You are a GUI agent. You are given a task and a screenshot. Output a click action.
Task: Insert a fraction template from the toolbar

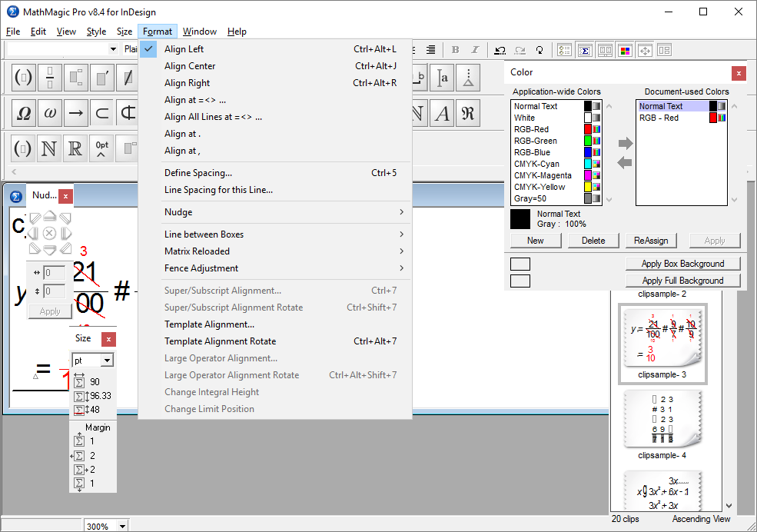[50, 77]
